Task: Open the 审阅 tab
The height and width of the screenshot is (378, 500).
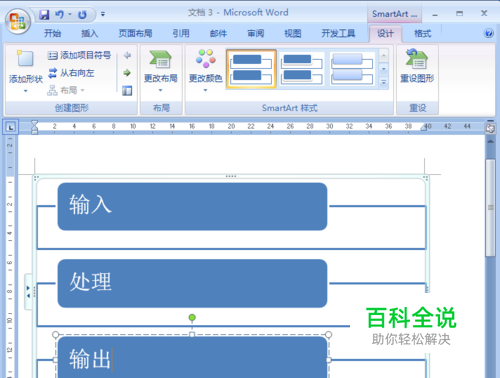Action: (256, 33)
